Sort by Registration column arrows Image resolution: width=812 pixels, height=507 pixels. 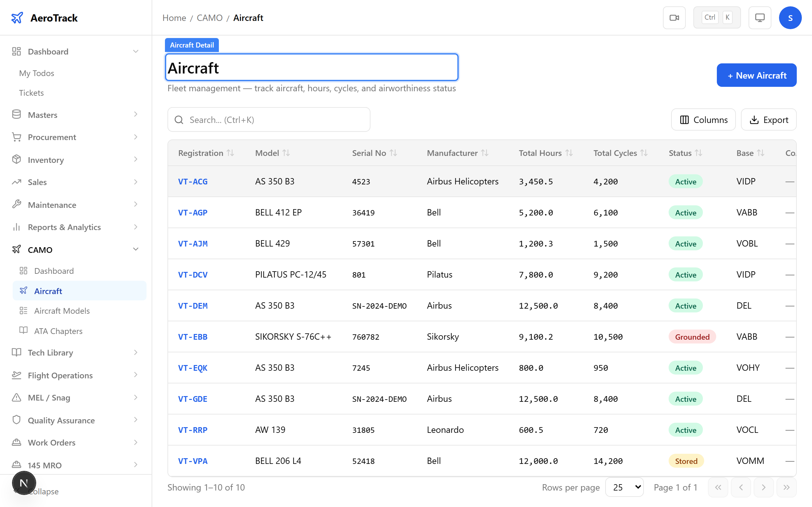tap(230, 153)
